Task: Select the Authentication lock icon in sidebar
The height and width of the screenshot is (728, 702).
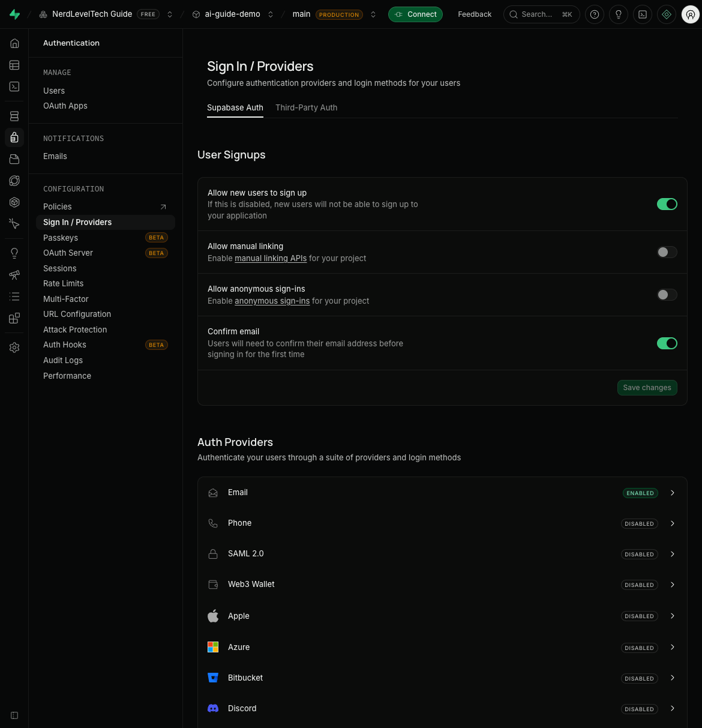Action: [14, 137]
